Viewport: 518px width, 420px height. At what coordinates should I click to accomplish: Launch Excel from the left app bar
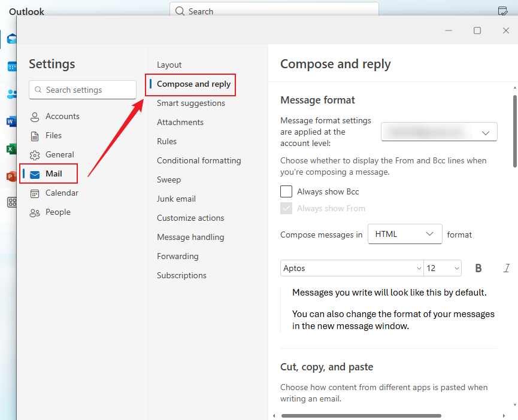[x=11, y=148]
